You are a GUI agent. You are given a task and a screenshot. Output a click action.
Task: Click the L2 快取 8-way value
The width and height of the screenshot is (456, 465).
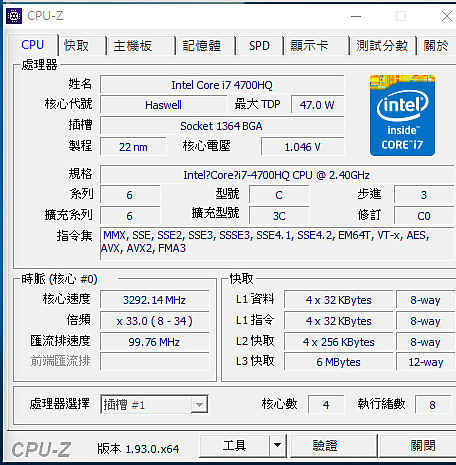pos(426,342)
